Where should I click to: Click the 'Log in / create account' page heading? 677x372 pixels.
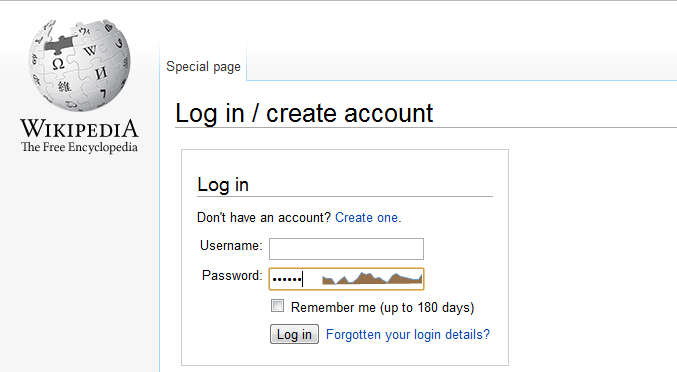[304, 113]
